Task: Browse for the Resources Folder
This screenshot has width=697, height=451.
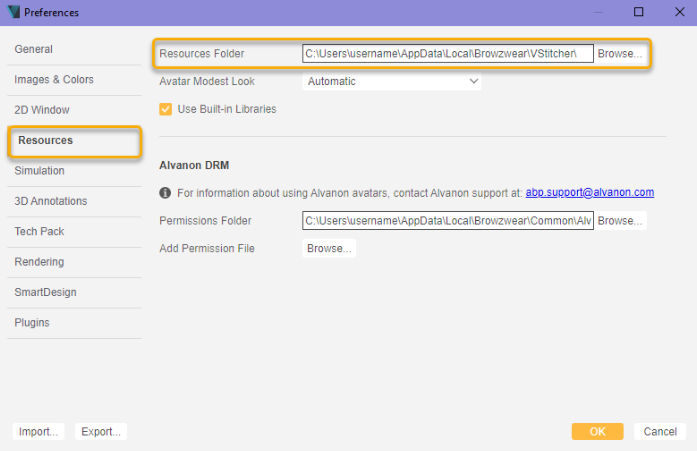Action: [620, 54]
